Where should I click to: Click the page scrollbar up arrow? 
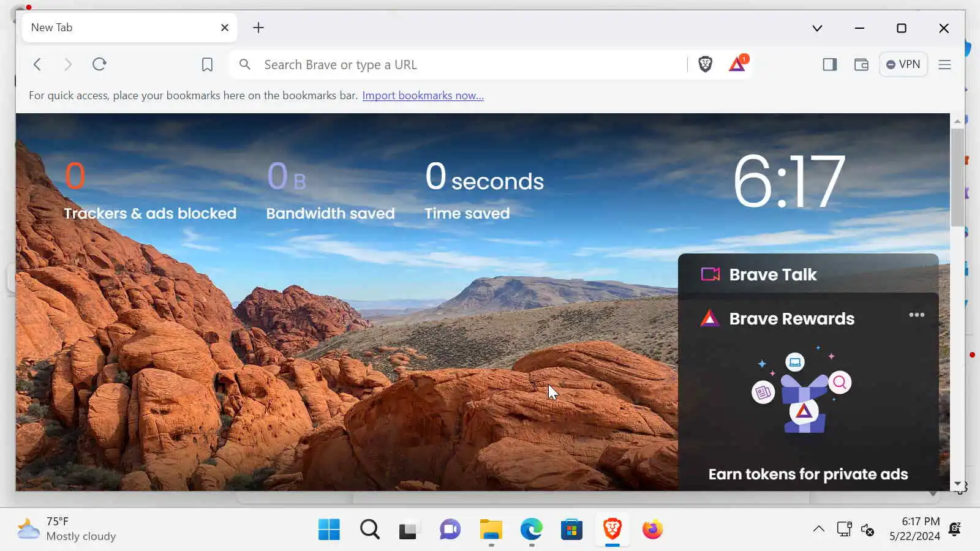pos(957,121)
